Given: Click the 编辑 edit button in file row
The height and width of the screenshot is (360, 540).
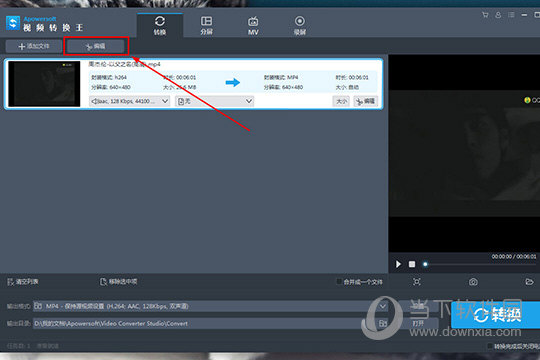Looking at the screenshot, I should pyautogui.click(x=365, y=101).
